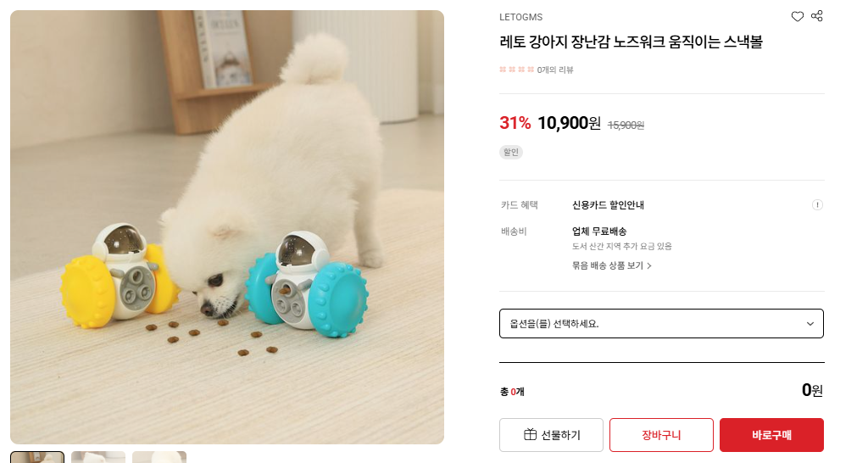This screenshot has height=463, width=868.
Task: Click the 할인 badge
Action: point(511,153)
